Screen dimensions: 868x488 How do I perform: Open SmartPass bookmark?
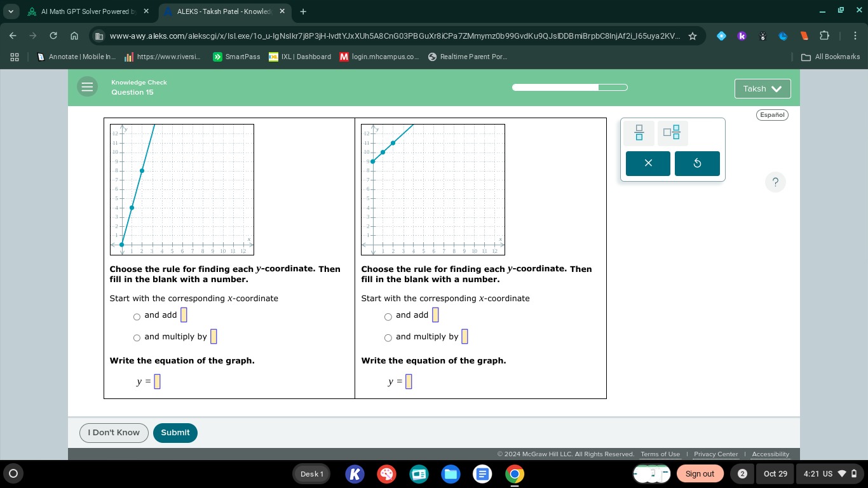236,57
